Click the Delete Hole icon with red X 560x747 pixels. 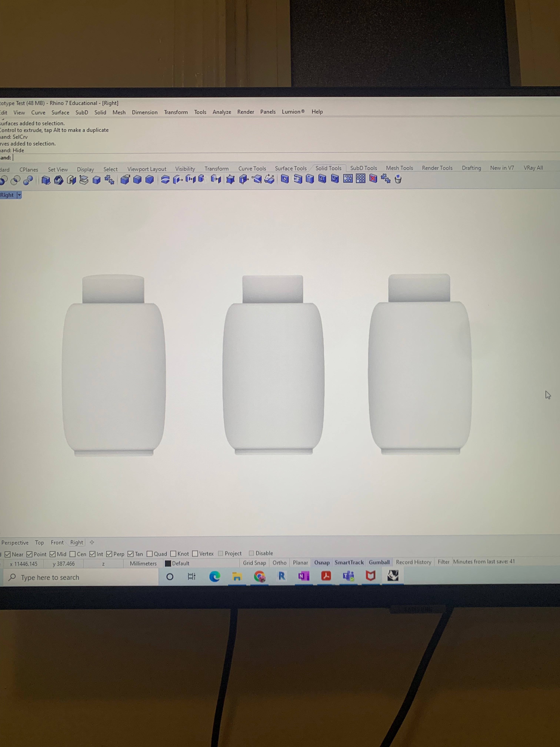(x=373, y=179)
